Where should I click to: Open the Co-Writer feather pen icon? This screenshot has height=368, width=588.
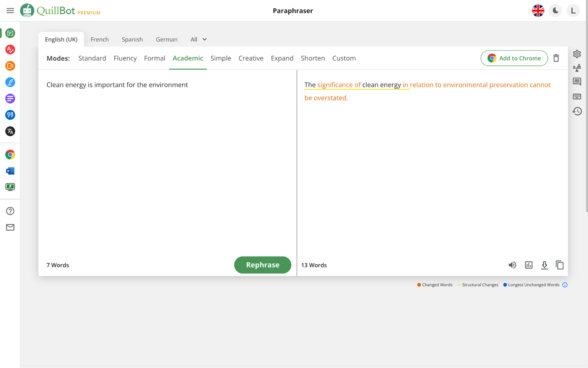pos(10,82)
